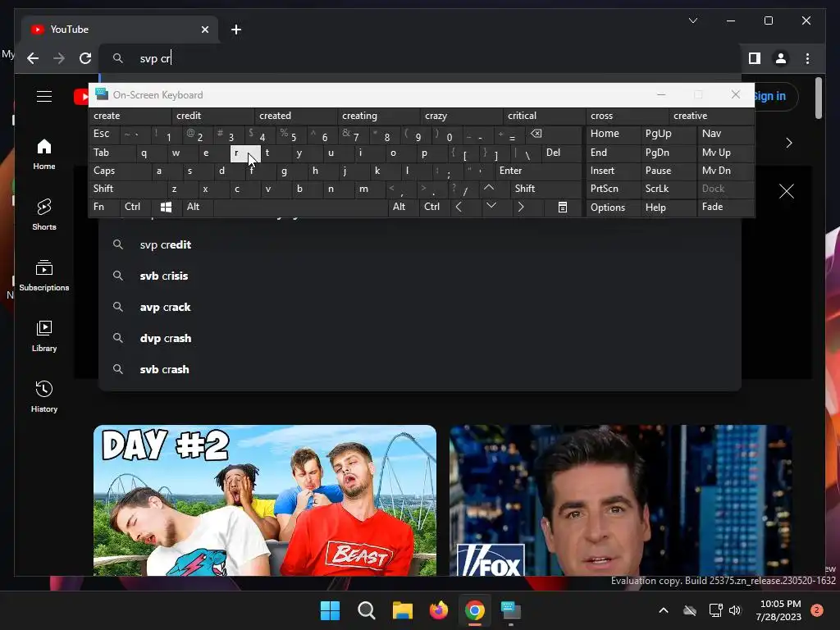840x630 pixels.
Task: Click the up arrow key on keyboard
Action: coord(489,188)
